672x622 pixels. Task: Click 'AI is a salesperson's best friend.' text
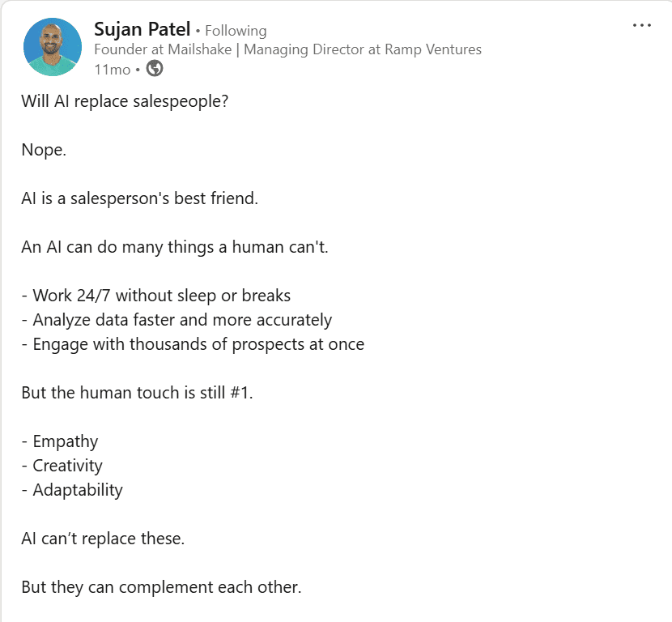[x=140, y=198]
